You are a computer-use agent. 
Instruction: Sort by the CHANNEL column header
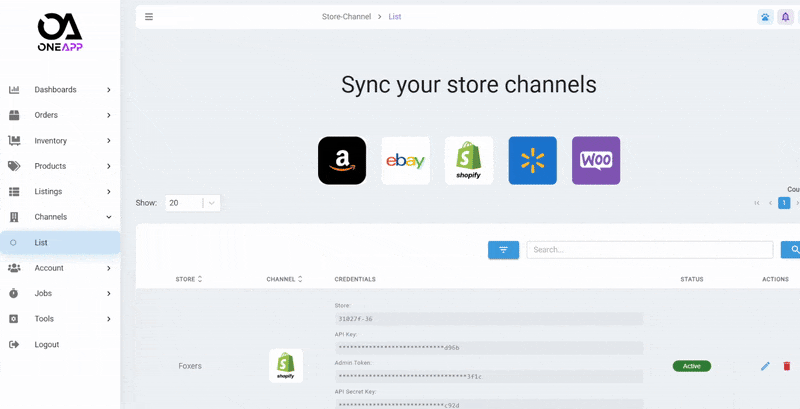284,279
